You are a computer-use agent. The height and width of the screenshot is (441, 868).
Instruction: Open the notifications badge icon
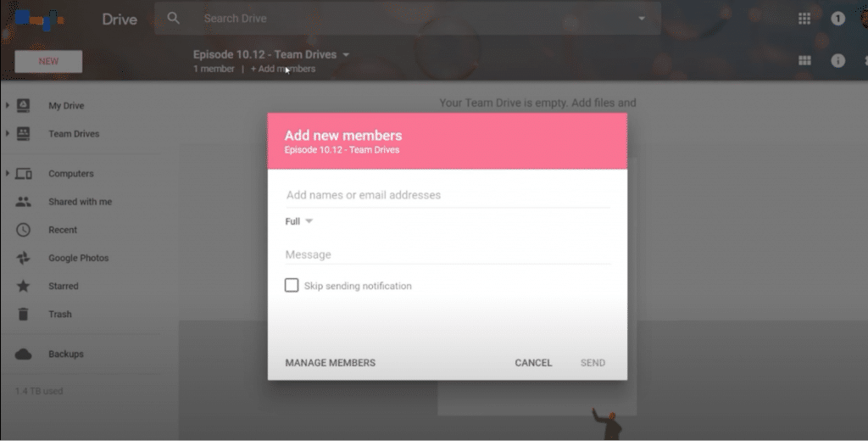[x=837, y=19]
